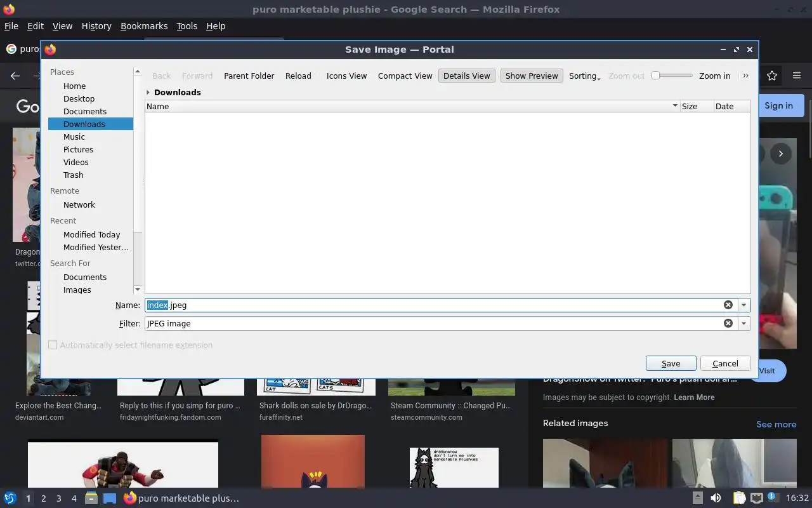
Task: Switch to workspace 3 on taskbar
Action: tap(58, 498)
